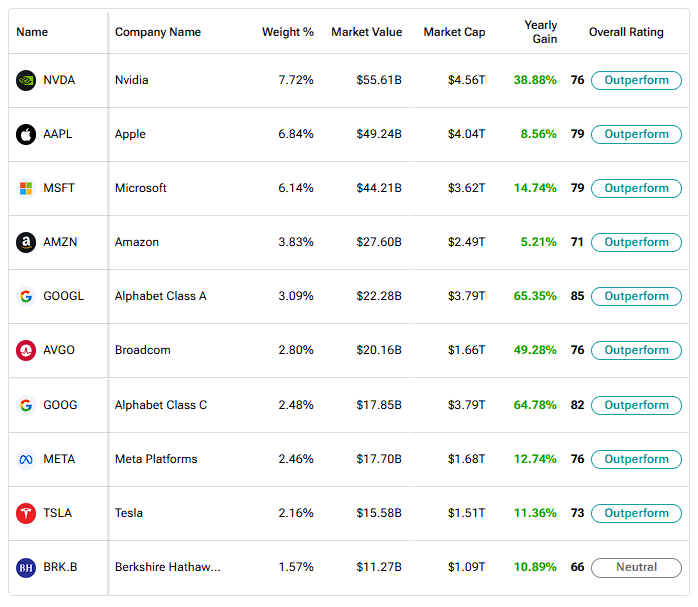
Task: Open the NVDA ticker link
Action: point(59,80)
